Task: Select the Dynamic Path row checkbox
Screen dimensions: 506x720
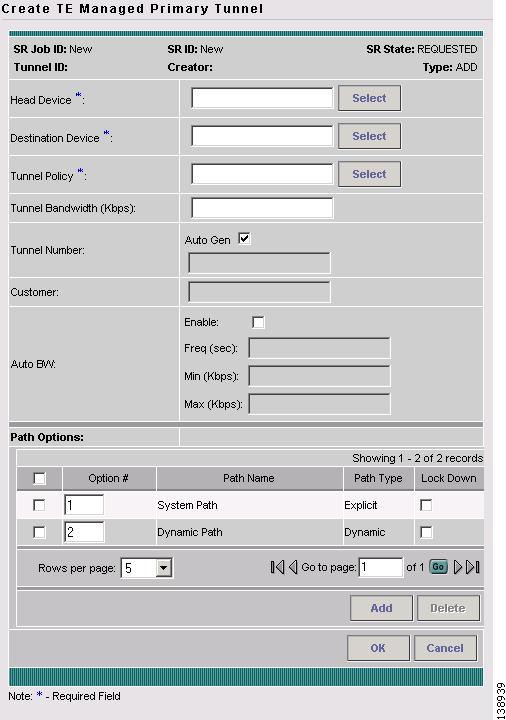Action: [39, 533]
